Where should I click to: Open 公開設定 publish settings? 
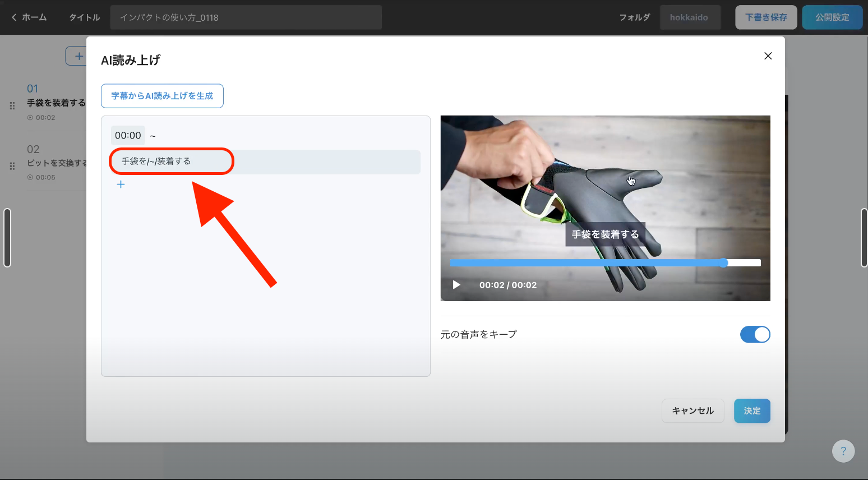pos(832,17)
